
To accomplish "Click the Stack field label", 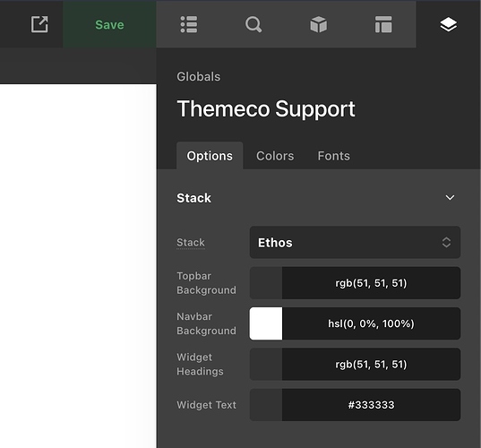I will pyautogui.click(x=191, y=243).
